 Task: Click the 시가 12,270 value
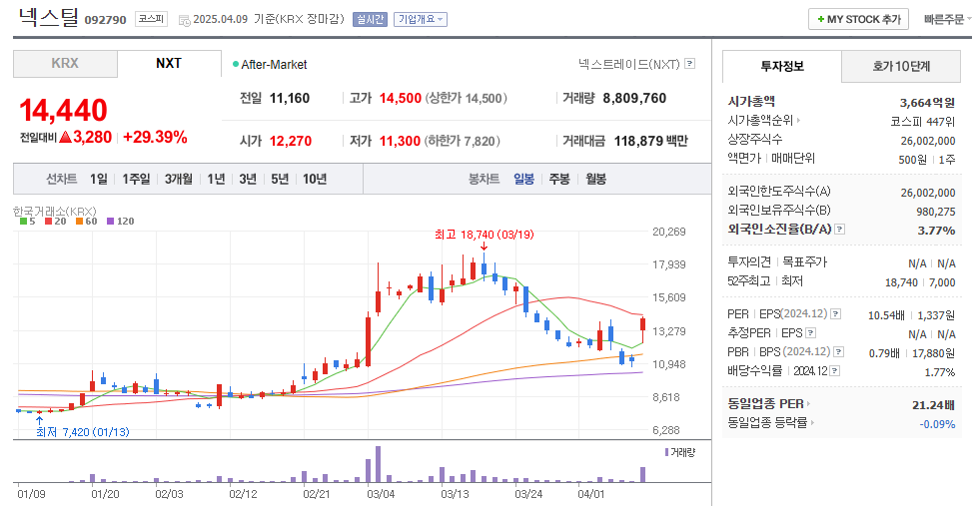click(291, 141)
